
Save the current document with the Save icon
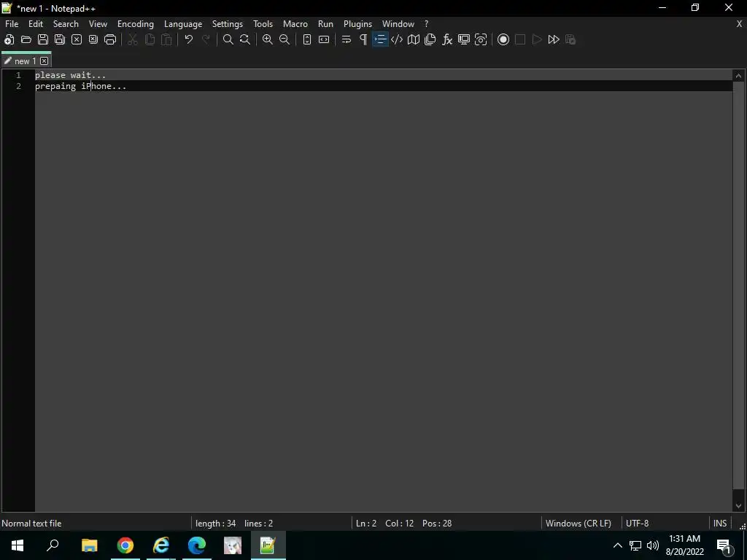43,39
